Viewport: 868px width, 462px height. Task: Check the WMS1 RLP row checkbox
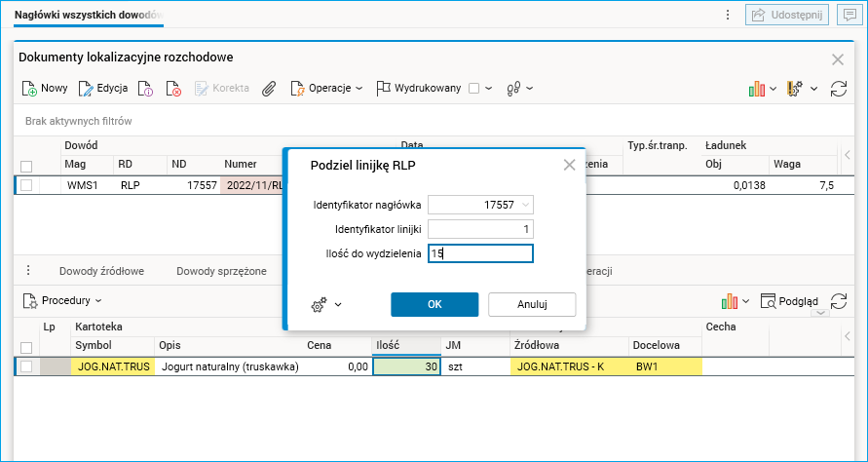(26, 185)
